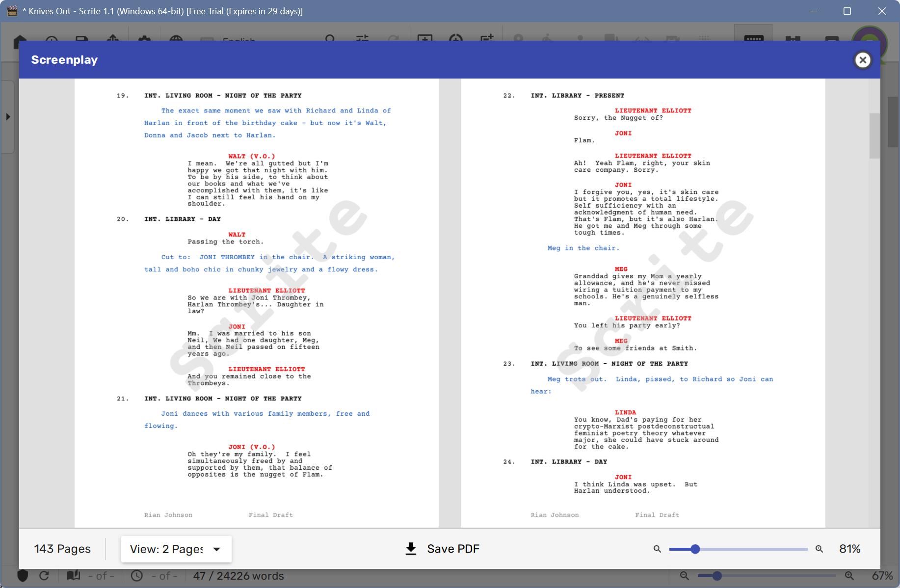Zoom in the PDF preview with magnifier icon

(x=819, y=549)
